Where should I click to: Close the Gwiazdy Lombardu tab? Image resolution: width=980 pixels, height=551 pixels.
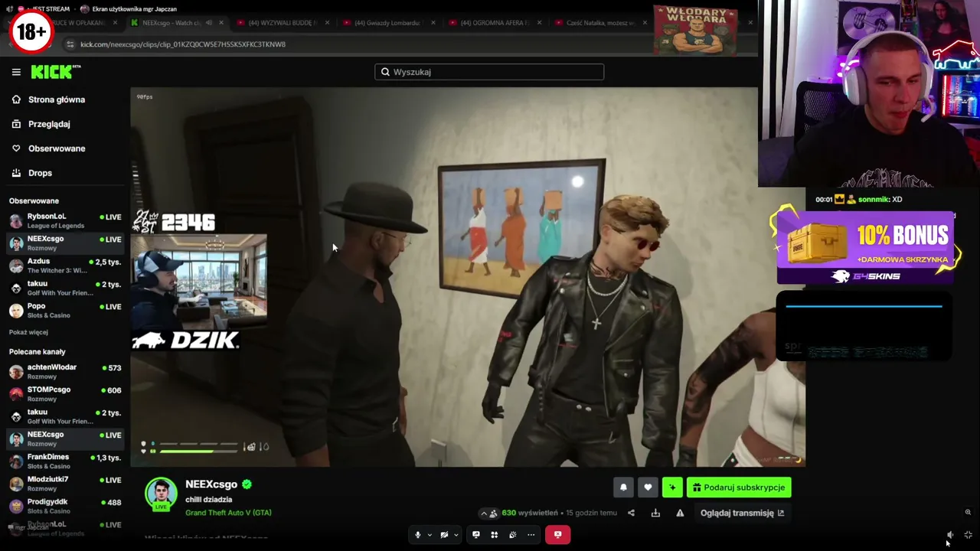point(433,23)
